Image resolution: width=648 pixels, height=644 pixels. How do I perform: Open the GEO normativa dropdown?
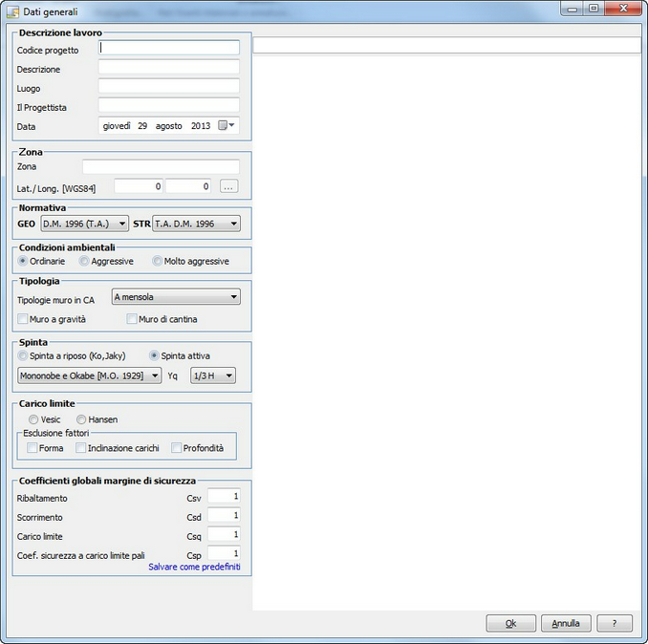point(84,224)
